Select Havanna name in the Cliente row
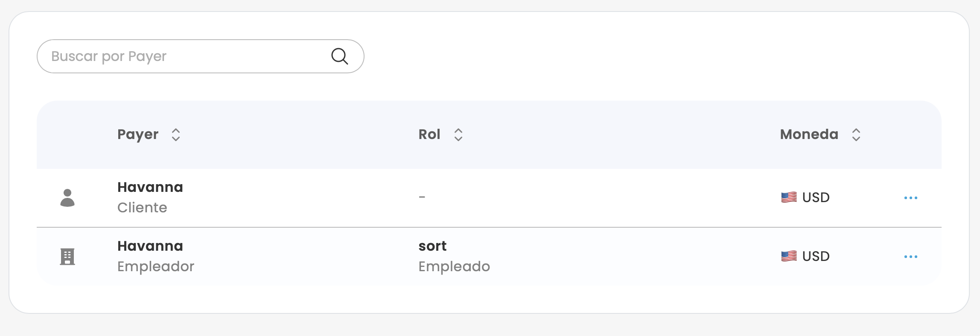This screenshot has height=336, width=980. [150, 187]
